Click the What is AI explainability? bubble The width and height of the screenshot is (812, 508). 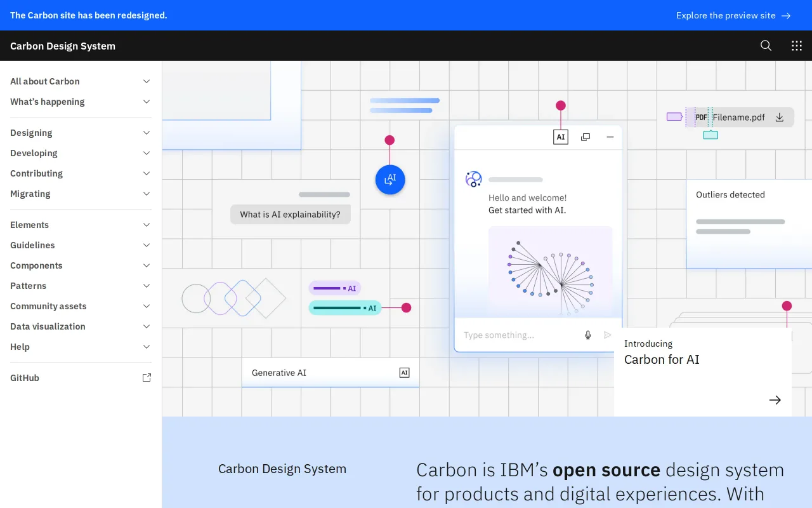(291, 215)
